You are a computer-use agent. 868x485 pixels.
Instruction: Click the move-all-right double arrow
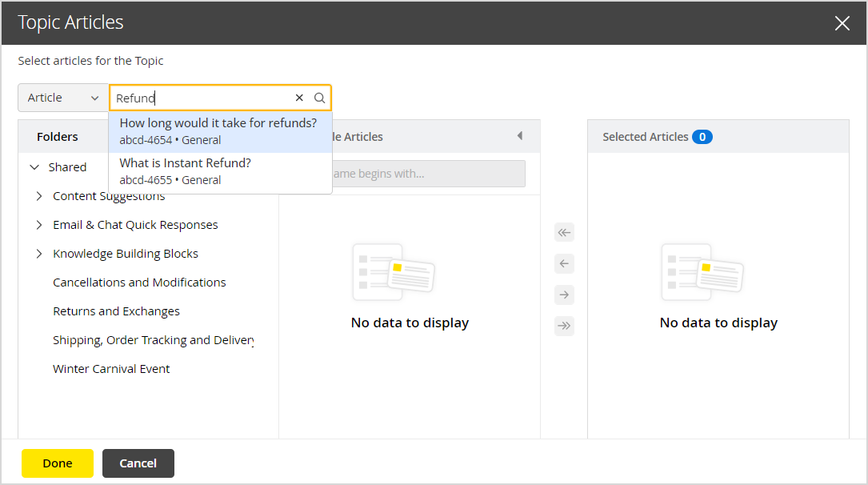pyautogui.click(x=564, y=325)
